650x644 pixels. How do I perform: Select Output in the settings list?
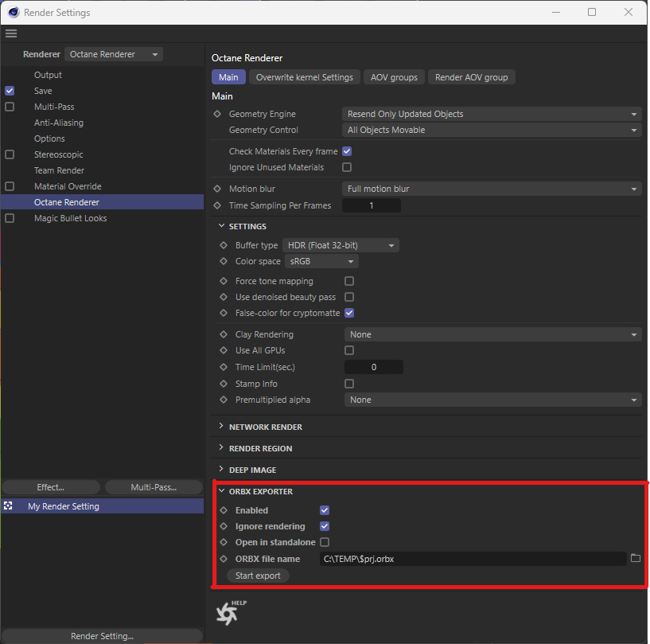coord(48,75)
